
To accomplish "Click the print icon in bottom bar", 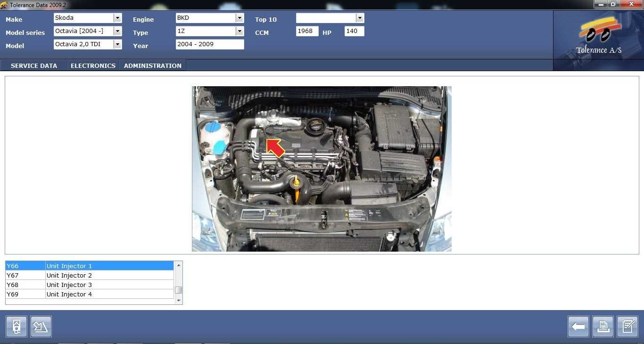I will pos(603,326).
